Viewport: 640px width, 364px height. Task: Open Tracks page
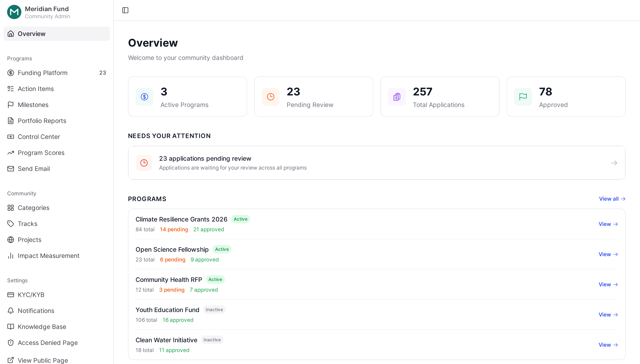[57, 224]
